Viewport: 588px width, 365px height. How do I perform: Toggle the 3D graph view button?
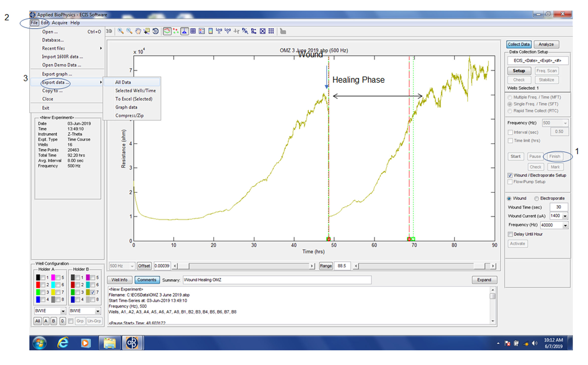pyautogui.click(x=109, y=31)
